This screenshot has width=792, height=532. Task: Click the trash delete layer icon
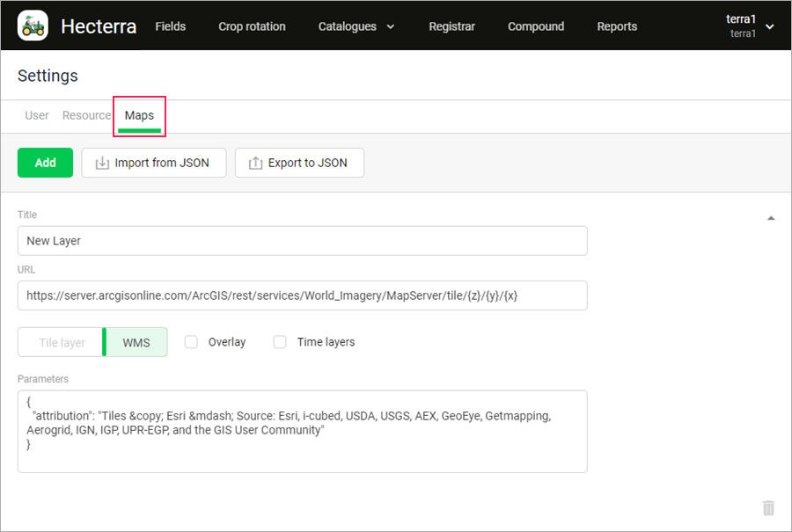coord(768,508)
